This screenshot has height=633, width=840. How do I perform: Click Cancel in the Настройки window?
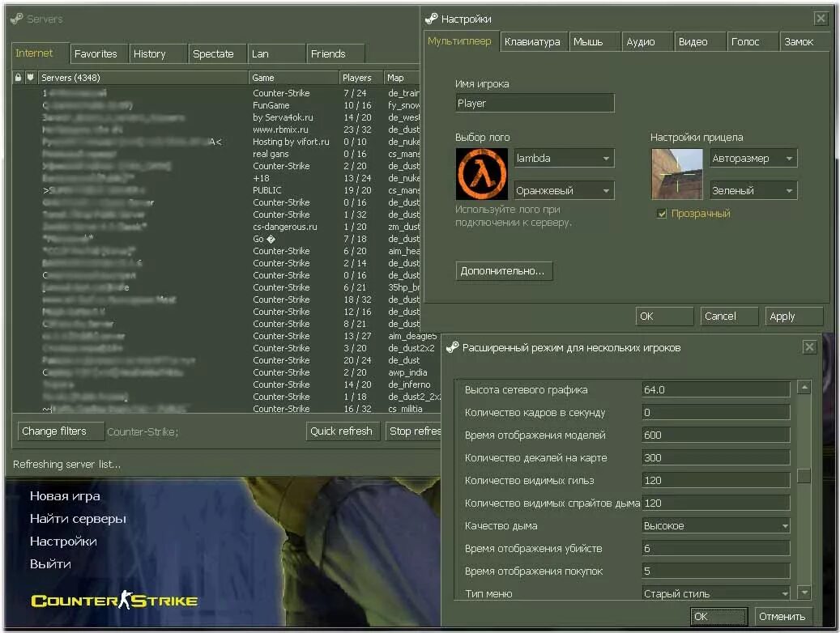[x=729, y=316]
